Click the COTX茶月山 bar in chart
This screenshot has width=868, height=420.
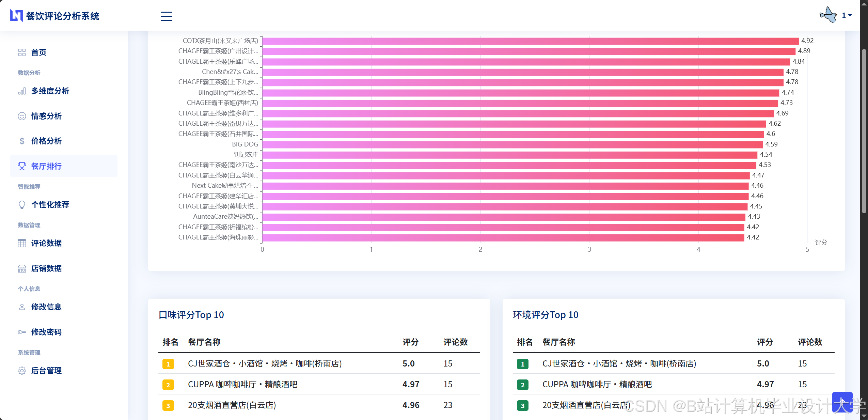tap(530, 41)
